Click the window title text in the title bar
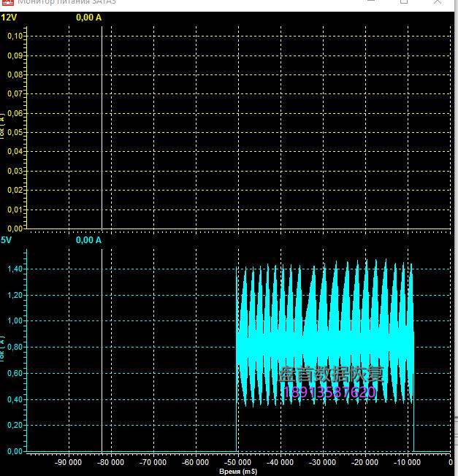Viewport: 458px width, 476px height. pos(66,1)
